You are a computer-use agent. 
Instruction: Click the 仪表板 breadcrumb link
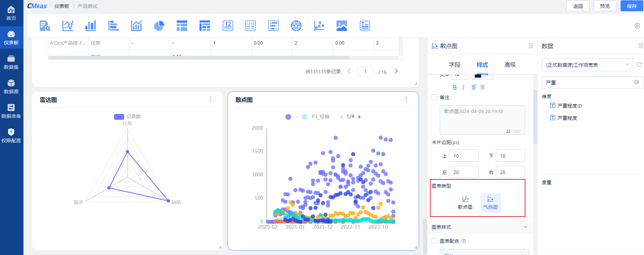62,6
